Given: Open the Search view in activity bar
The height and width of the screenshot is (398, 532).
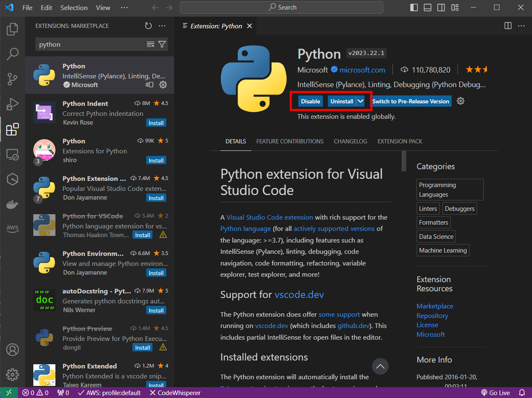Looking at the screenshot, I should coord(12,54).
